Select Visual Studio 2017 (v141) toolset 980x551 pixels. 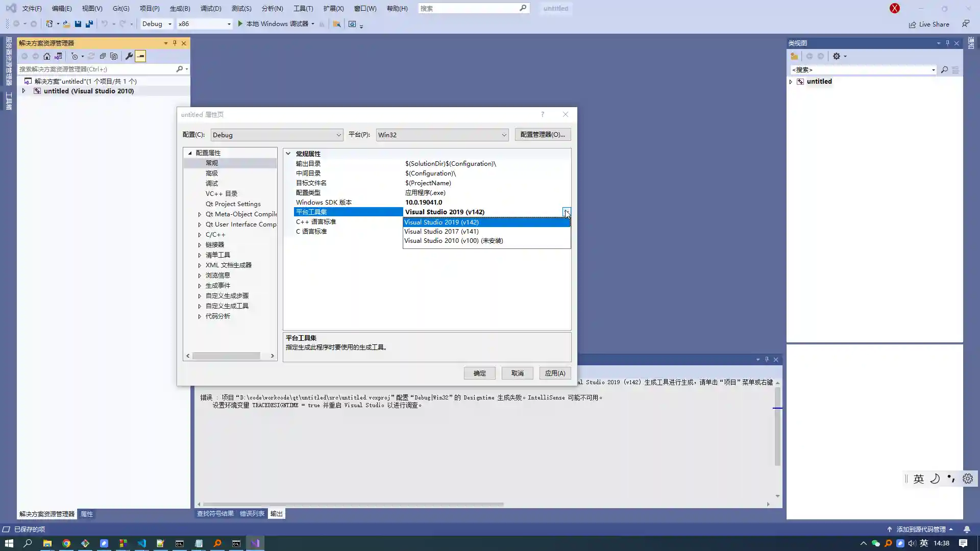(x=486, y=231)
